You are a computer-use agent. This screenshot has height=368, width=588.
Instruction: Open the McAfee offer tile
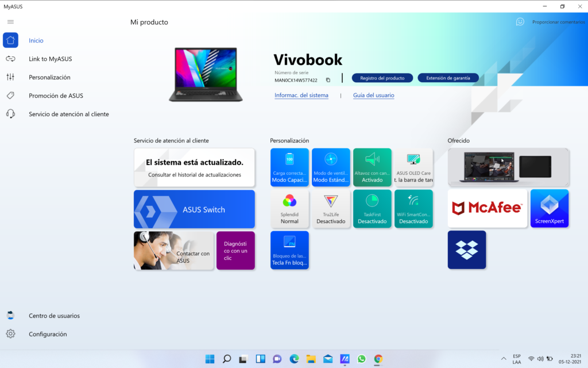(x=487, y=208)
